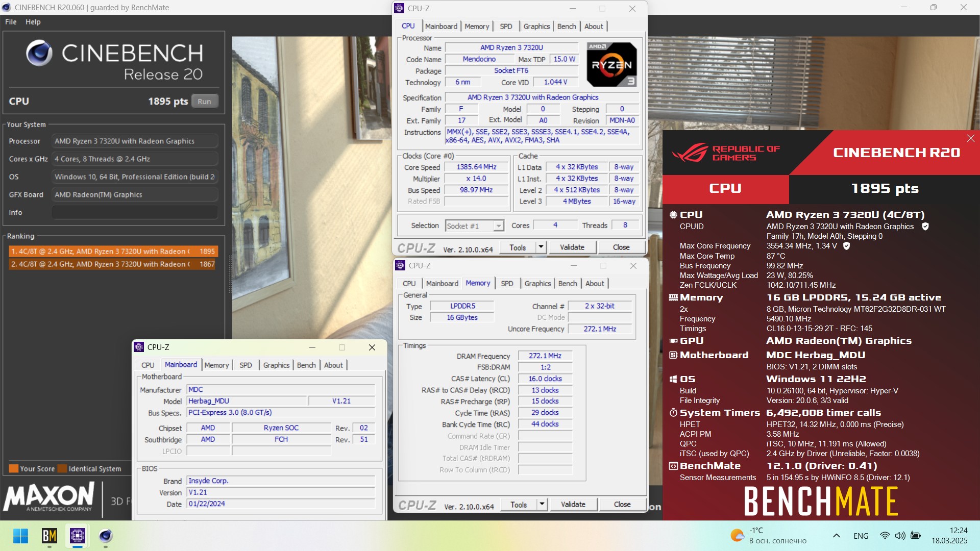Viewport: 980px width, 551px height.
Task: Show hidden system tray icons
Action: coord(836,536)
